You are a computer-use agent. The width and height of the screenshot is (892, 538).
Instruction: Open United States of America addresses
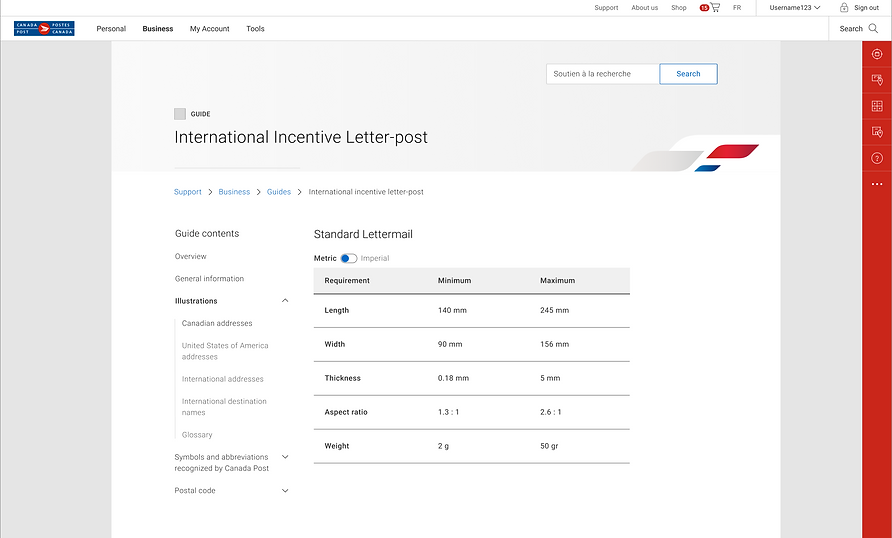pos(225,351)
